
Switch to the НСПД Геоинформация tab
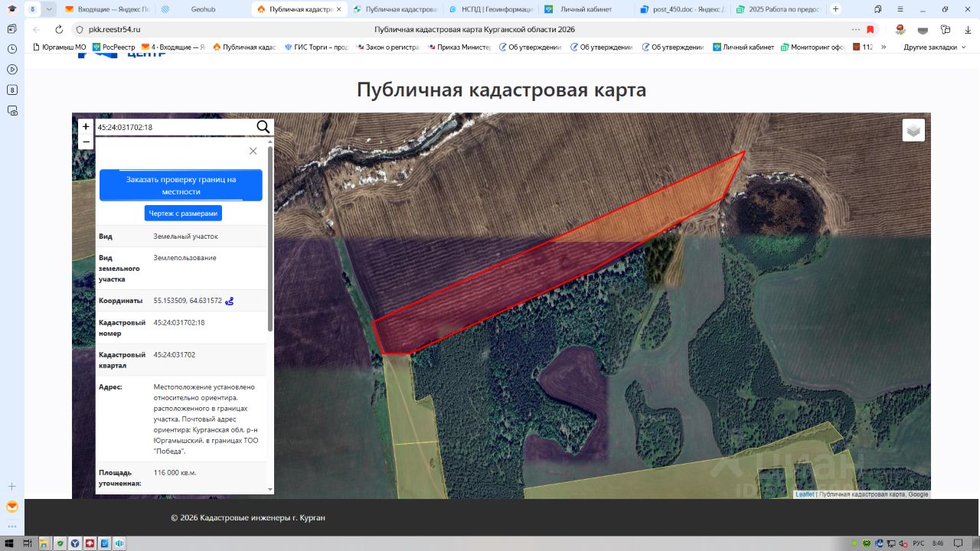491,9
